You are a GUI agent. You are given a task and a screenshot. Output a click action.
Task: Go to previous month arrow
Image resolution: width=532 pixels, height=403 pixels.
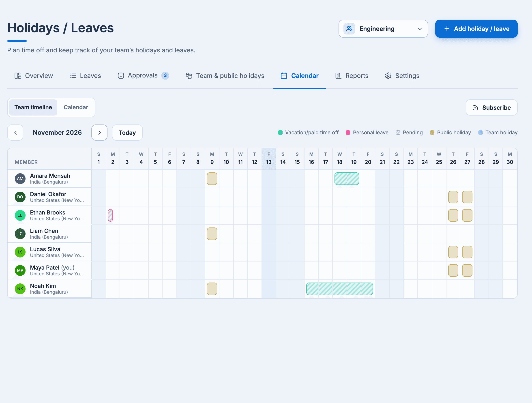pyautogui.click(x=15, y=133)
